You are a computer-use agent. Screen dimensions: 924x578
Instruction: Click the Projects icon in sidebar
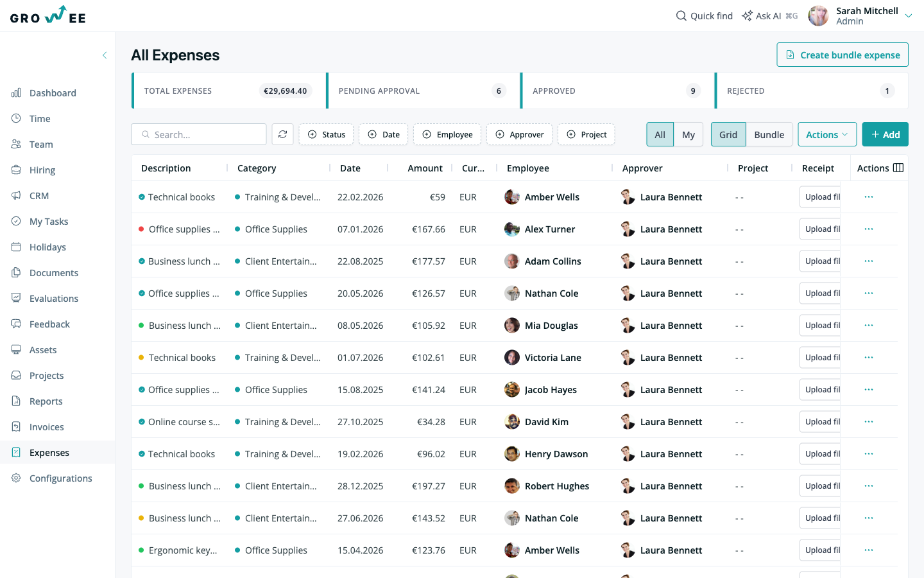click(16, 376)
